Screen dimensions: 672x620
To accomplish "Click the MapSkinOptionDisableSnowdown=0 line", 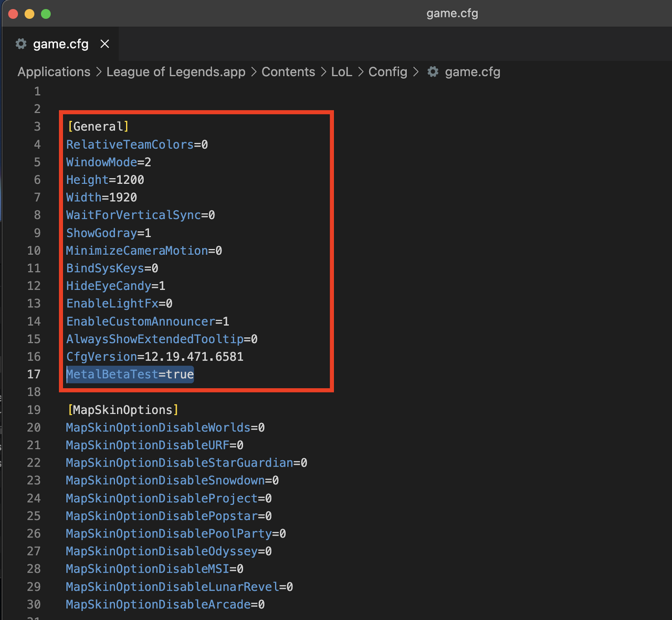I will (172, 480).
